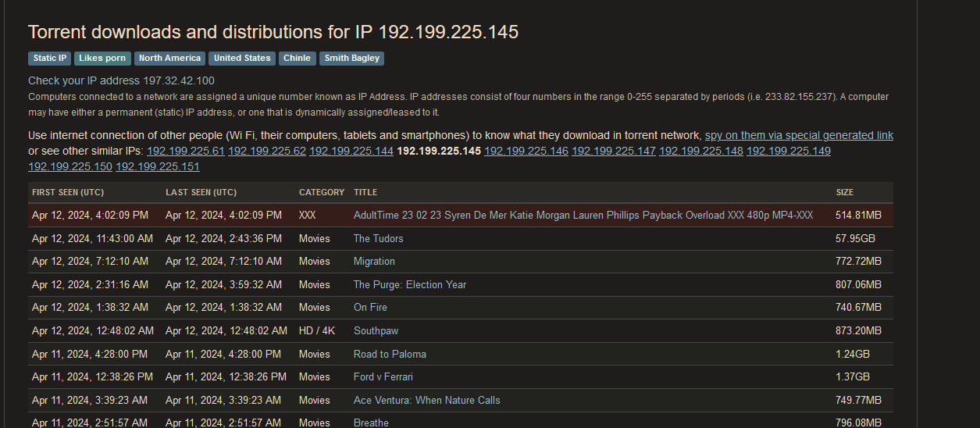The image size is (980, 428).
Task: Open the Chinle location tag
Action: (x=297, y=59)
